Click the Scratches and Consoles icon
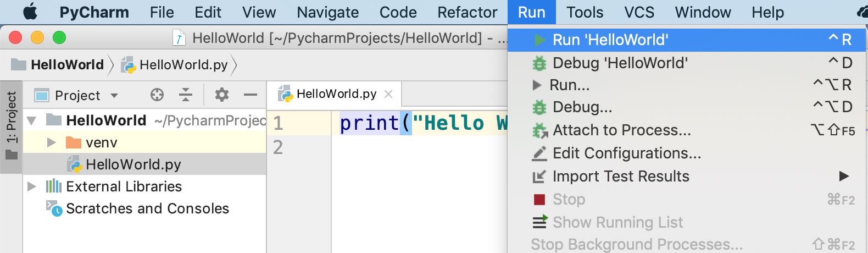Viewport: 868px width, 253px height. (x=54, y=208)
